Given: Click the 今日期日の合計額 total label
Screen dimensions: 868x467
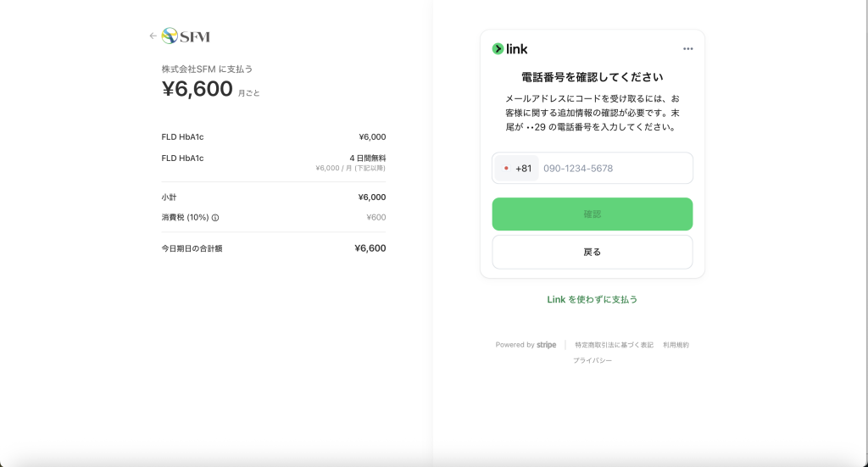Looking at the screenshot, I should 192,248.
